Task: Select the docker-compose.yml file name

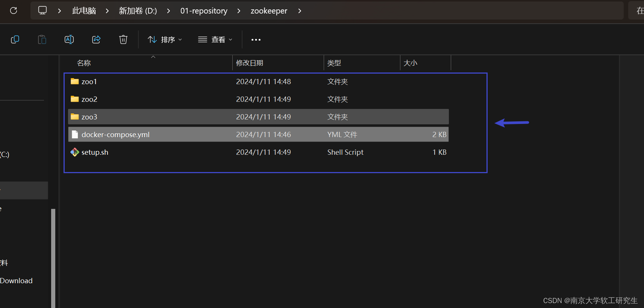Action: [x=115, y=134]
